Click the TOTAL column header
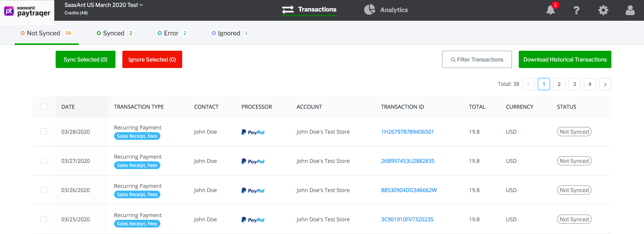This screenshot has height=234, width=644. click(477, 107)
